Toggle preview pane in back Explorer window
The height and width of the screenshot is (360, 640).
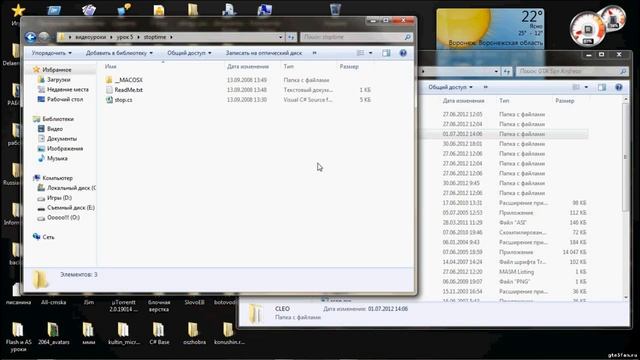(x=602, y=87)
